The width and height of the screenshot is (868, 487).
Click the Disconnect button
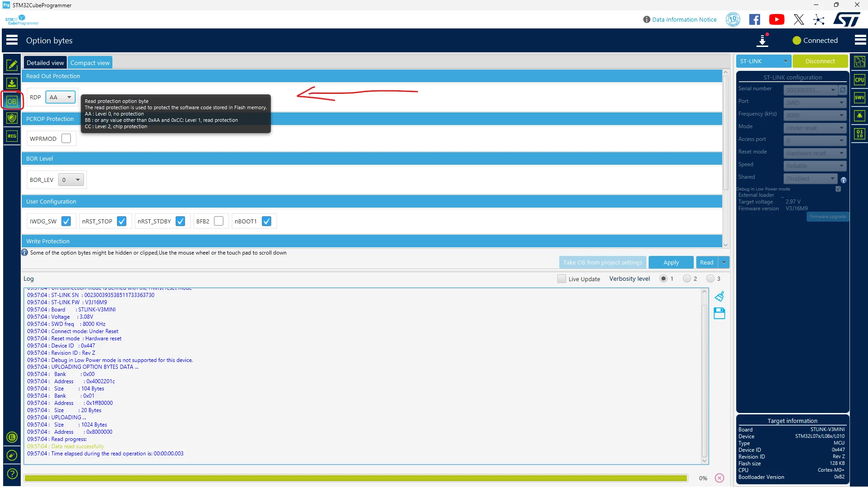(820, 61)
